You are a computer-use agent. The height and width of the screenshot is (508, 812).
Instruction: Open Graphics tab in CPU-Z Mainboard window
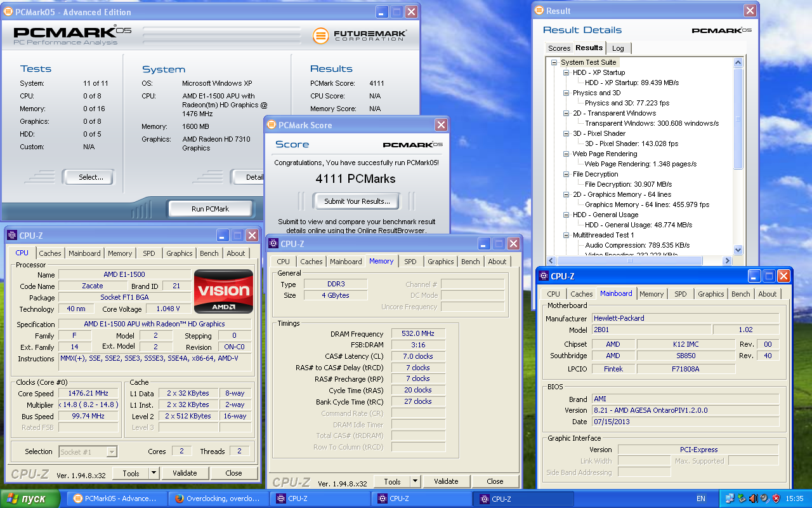tap(710, 294)
